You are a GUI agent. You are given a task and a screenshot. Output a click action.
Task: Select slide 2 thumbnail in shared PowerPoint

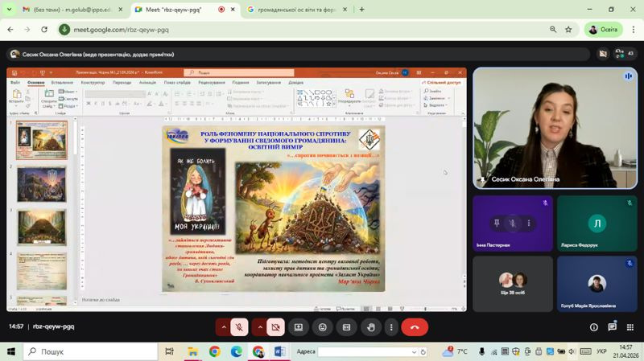tap(42, 184)
